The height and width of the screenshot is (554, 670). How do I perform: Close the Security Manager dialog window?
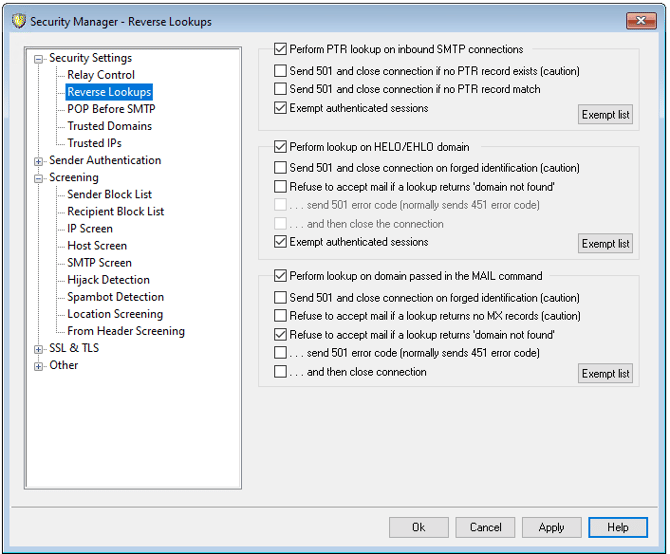click(640, 21)
